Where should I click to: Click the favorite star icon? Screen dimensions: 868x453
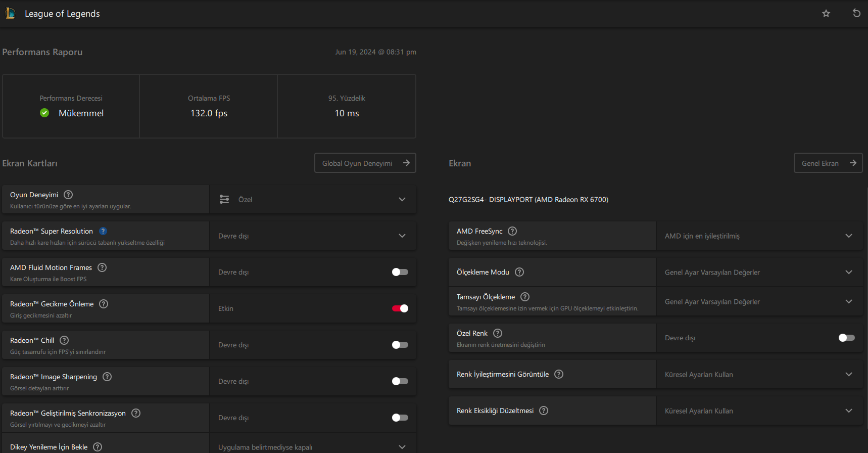826,14
